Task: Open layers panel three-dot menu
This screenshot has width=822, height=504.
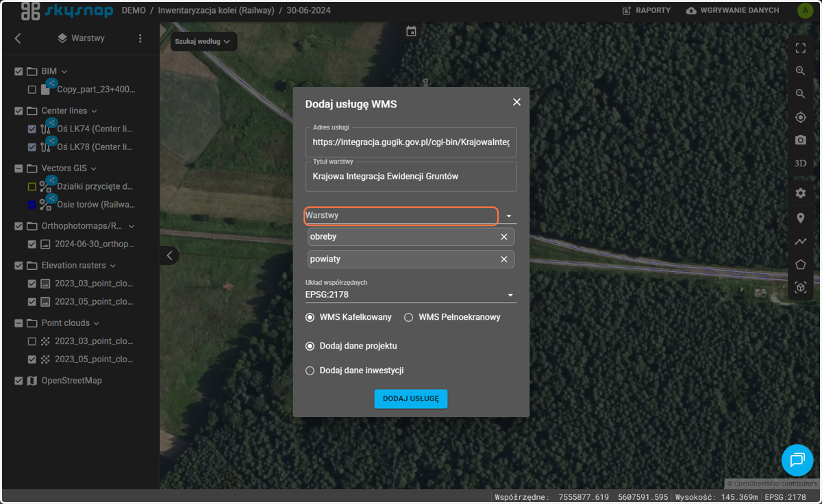Action: click(x=140, y=38)
